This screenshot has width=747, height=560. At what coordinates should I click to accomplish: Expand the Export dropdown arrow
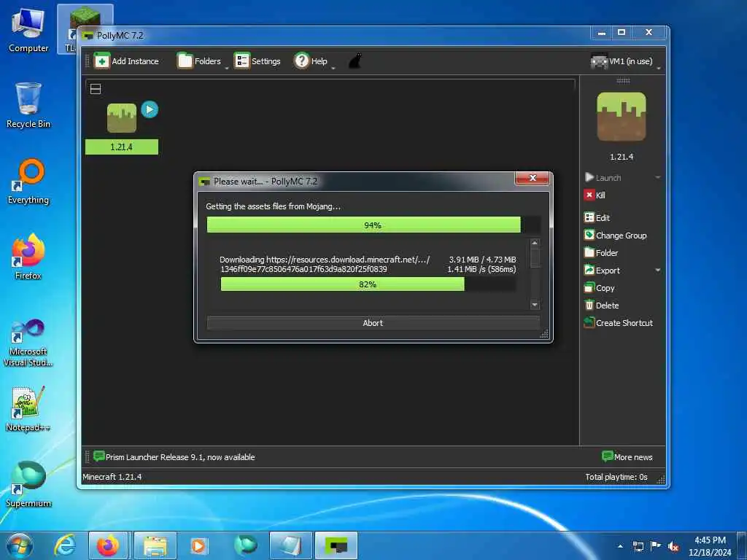(x=657, y=271)
